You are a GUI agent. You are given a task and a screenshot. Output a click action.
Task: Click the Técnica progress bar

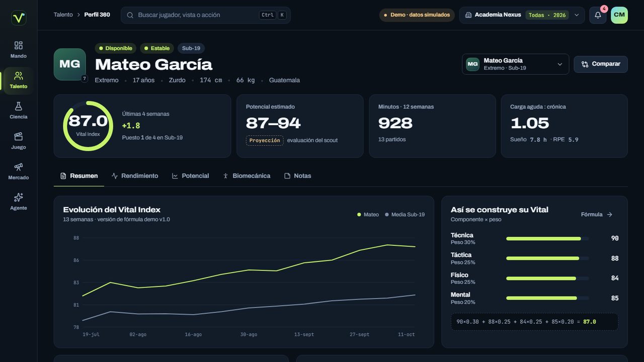coord(547,239)
